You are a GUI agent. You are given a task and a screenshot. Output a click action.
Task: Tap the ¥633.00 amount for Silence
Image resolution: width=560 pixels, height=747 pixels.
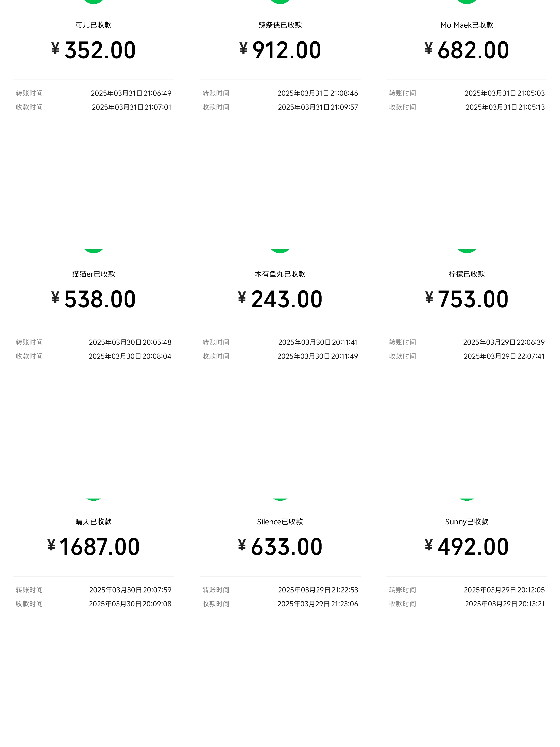(x=280, y=547)
